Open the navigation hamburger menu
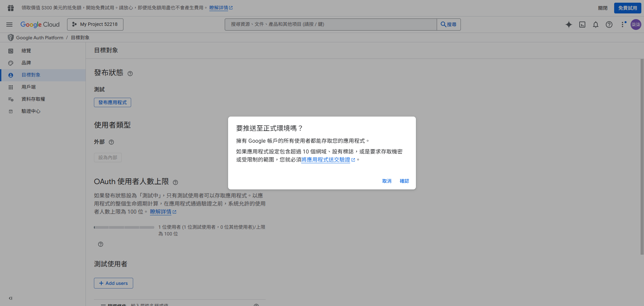Screen dimensions: 644x306 [9, 24]
